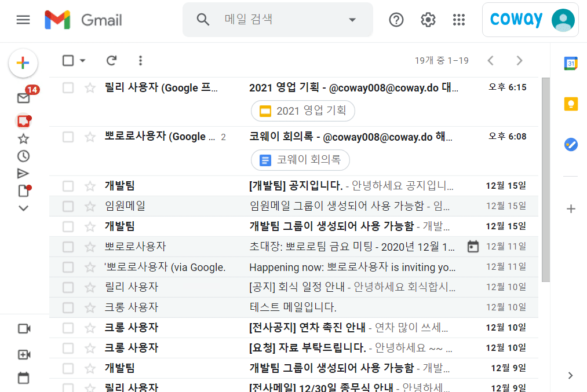Star the Happening now email
The height and width of the screenshot is (392, 587).
pos(90,267)
